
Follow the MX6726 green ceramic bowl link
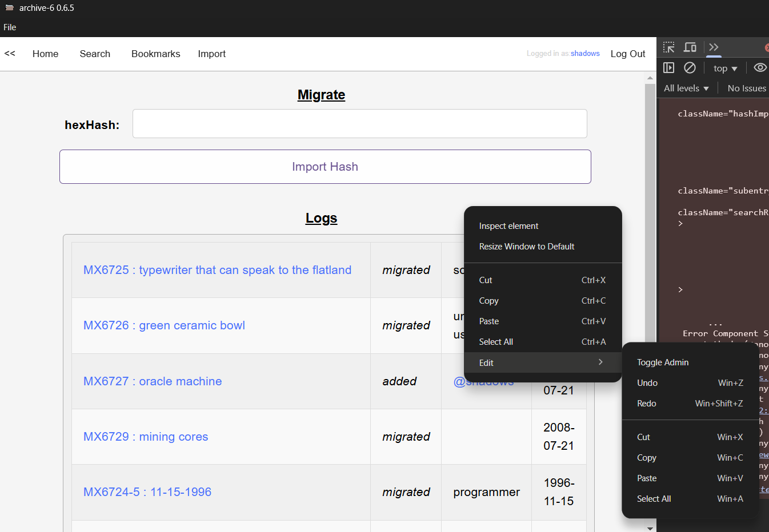click(164, 325)
